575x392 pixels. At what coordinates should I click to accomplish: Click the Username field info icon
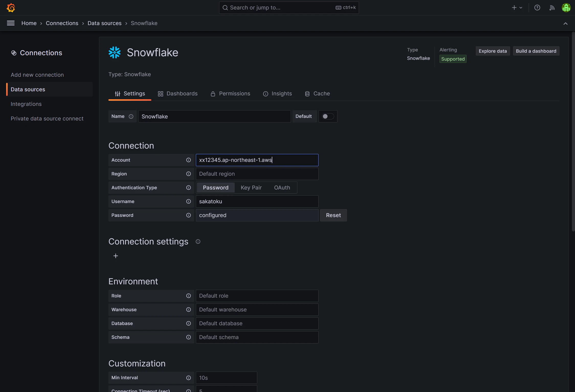[x=188, y=201]
